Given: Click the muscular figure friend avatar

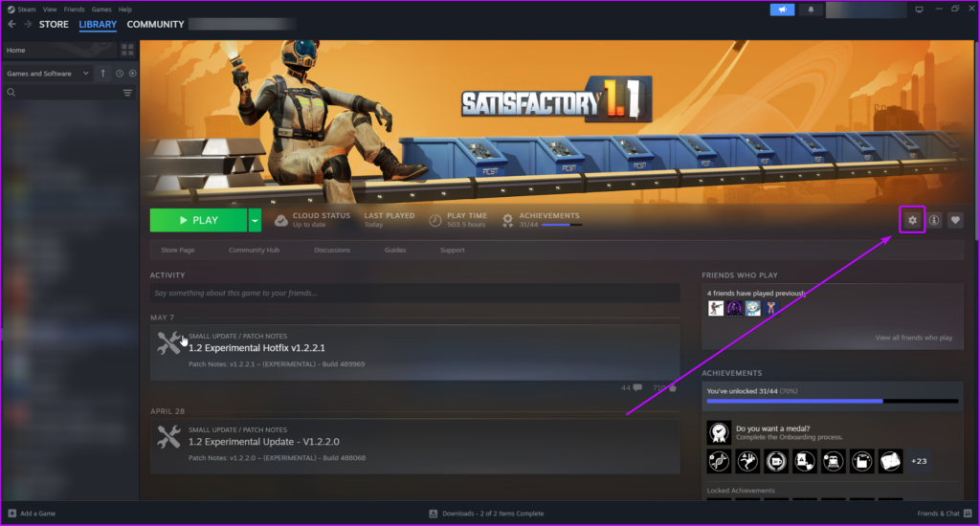Looking at the screenshot, I should click(771, 308).
